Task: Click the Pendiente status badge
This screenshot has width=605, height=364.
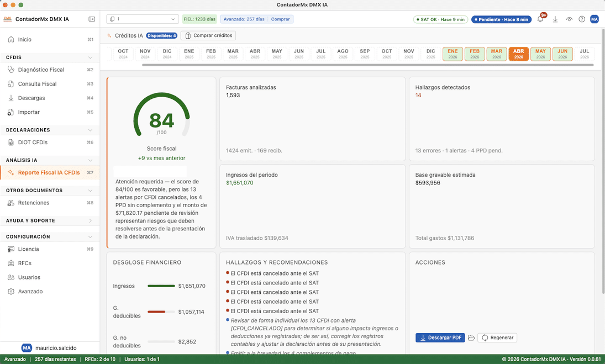Action: pyautogui.click(x=501, y=19)
